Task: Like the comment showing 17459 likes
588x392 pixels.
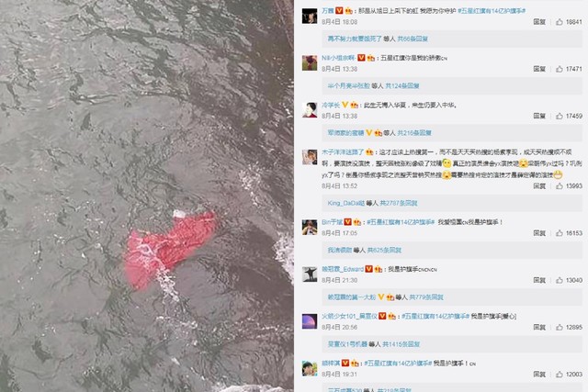Action: (x=560, y=116)
